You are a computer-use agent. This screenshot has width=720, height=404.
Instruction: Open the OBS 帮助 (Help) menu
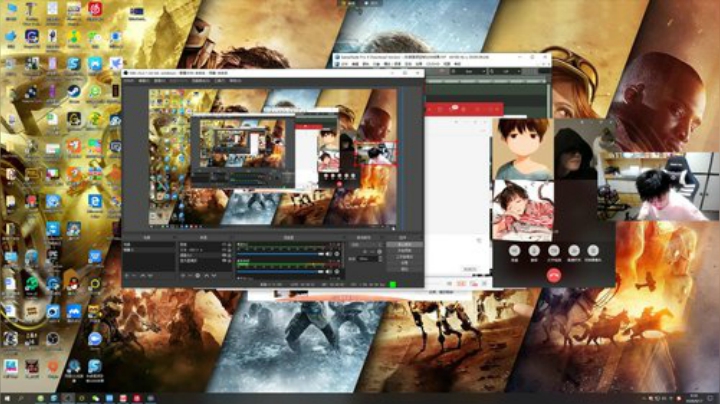[x=236, y=81]
